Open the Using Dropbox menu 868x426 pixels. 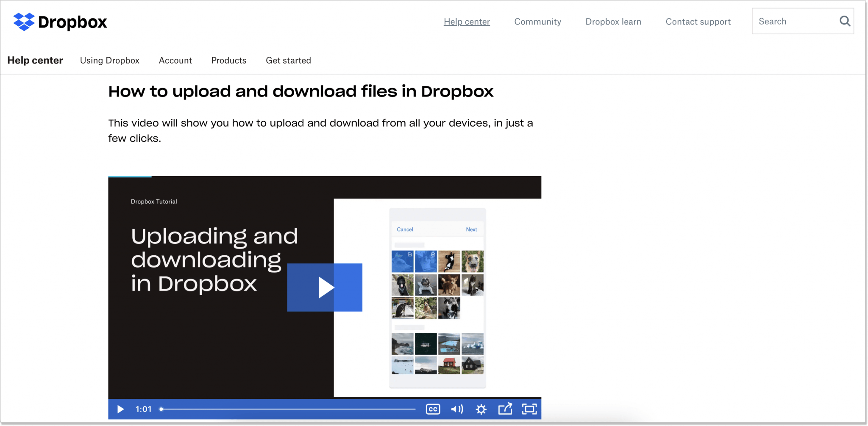109,61
